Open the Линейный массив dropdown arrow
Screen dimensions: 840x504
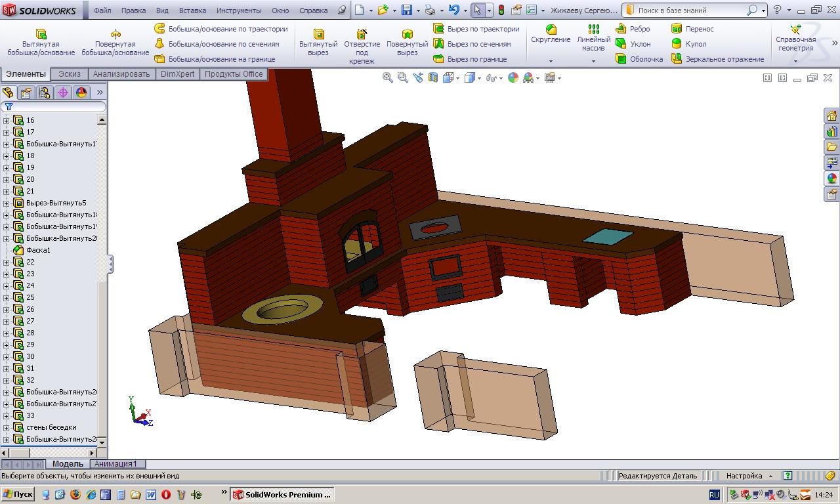pyautogui.click(x=593, y=61)
